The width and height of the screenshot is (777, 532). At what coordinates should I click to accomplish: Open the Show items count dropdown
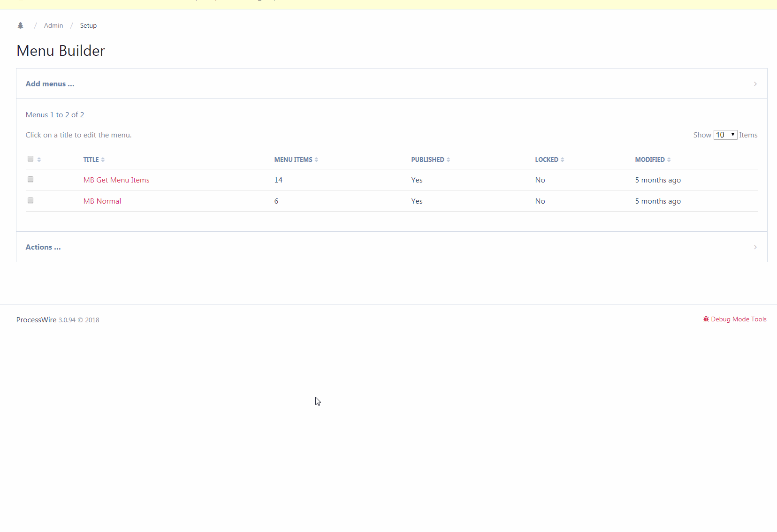click(724, 135)
